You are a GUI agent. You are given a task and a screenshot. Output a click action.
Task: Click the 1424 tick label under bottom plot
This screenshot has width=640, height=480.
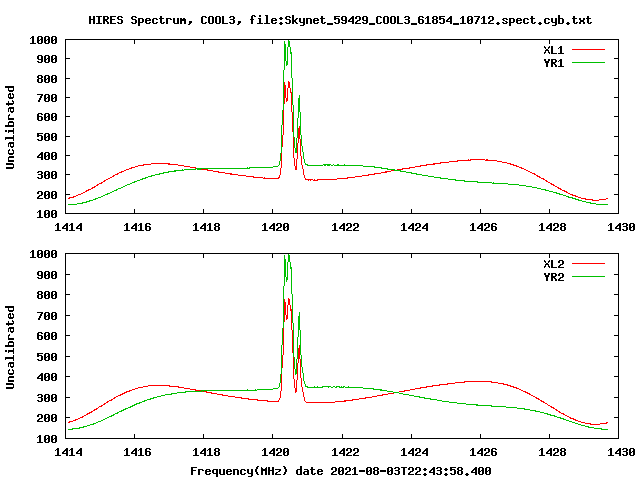[x=414, y=452]
